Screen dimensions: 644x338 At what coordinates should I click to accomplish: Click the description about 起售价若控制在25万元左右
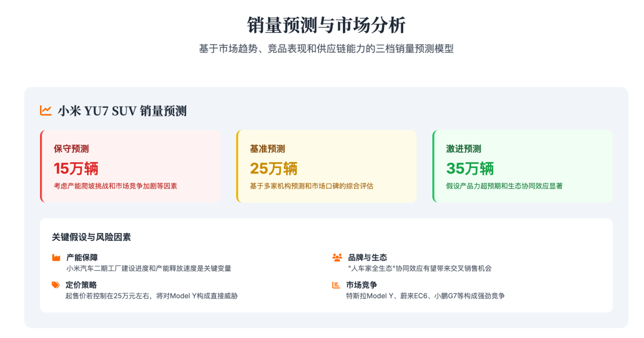click(x=151, y=296)
